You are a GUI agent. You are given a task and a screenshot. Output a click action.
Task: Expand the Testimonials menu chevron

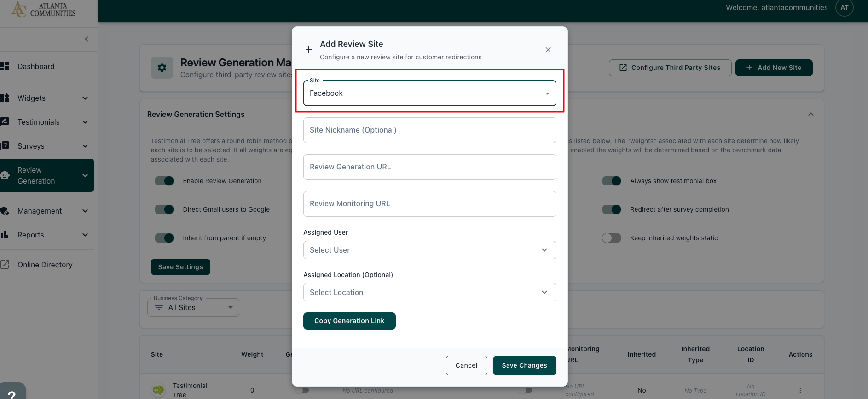pos(85,122)
